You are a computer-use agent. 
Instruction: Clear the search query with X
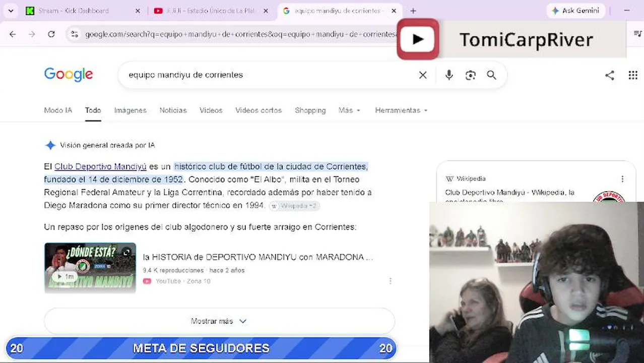[423, 75]
